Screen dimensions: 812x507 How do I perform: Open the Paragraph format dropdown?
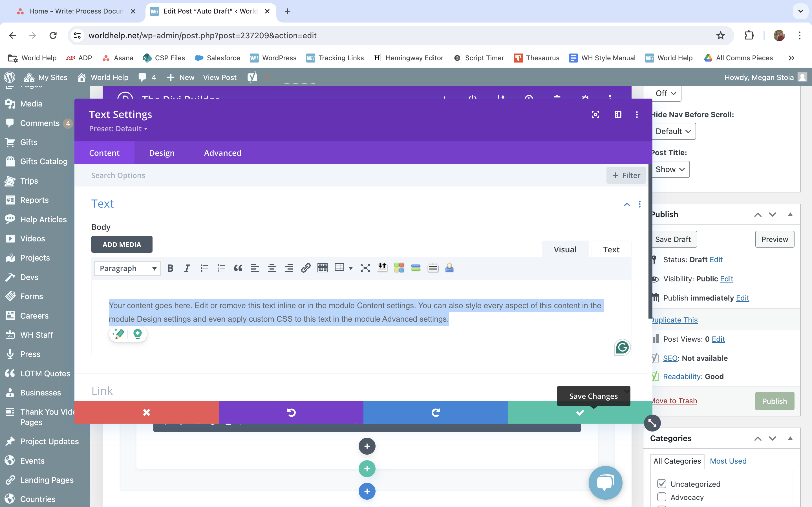click(127, 268)
